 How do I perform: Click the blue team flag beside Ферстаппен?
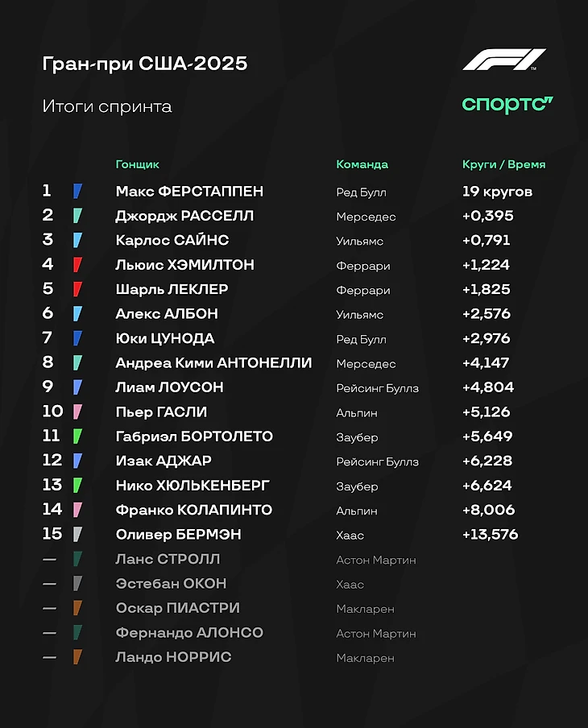click(77, 192)
